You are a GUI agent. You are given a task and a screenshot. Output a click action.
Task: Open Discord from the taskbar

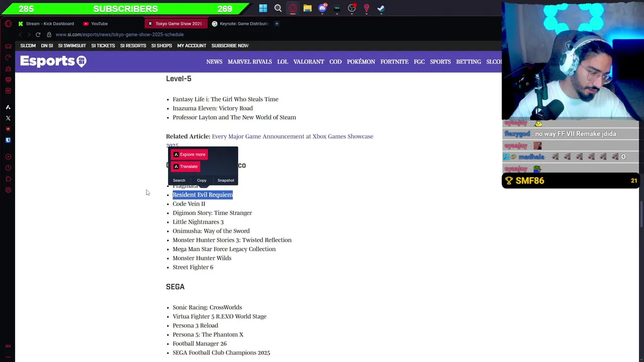point(323,8)
